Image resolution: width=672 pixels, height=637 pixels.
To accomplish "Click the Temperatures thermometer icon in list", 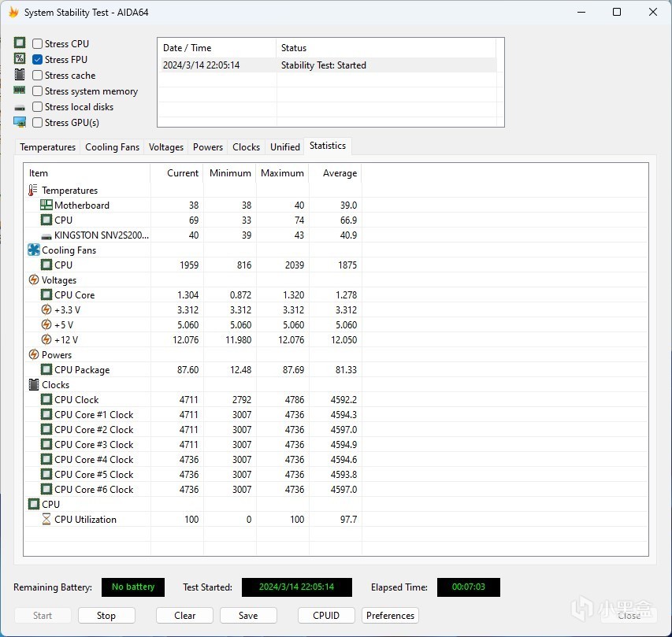I will tap(33, 191).
